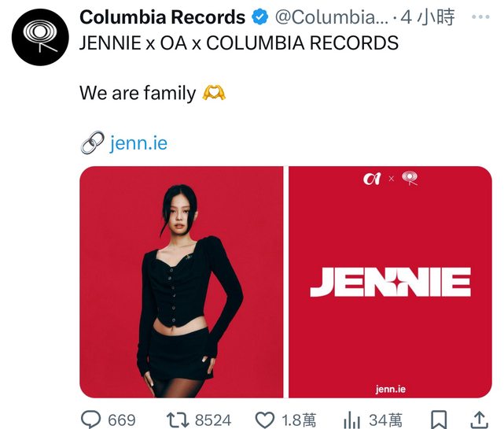Click the 34萬 view count
504x429 pixels.
click(385, 420)
